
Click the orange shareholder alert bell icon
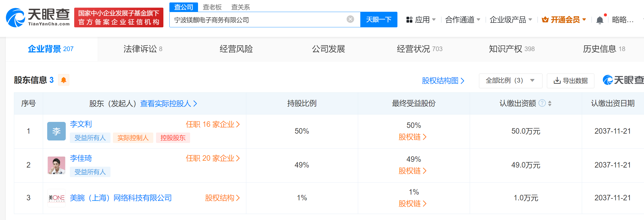[64, 80]
